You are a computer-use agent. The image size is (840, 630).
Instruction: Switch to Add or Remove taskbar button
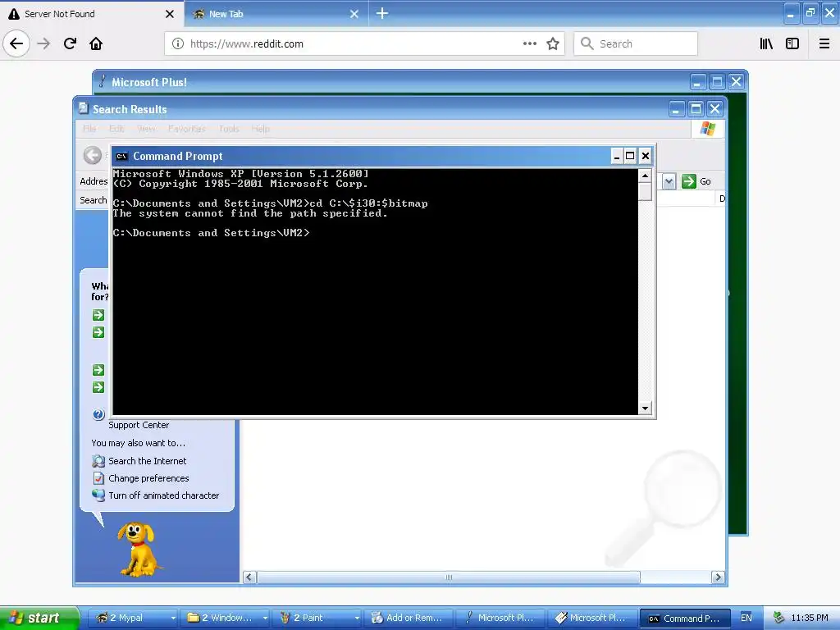(409, 618)
